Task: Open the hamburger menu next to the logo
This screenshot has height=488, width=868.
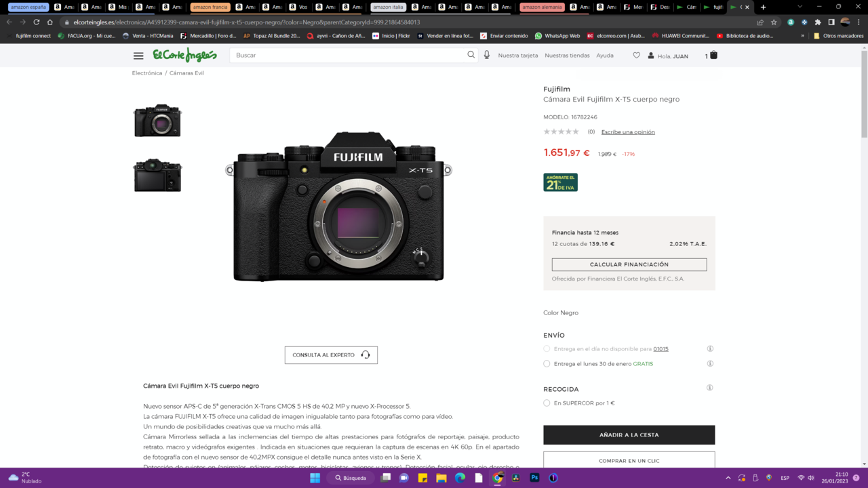Action: point(138,56)
